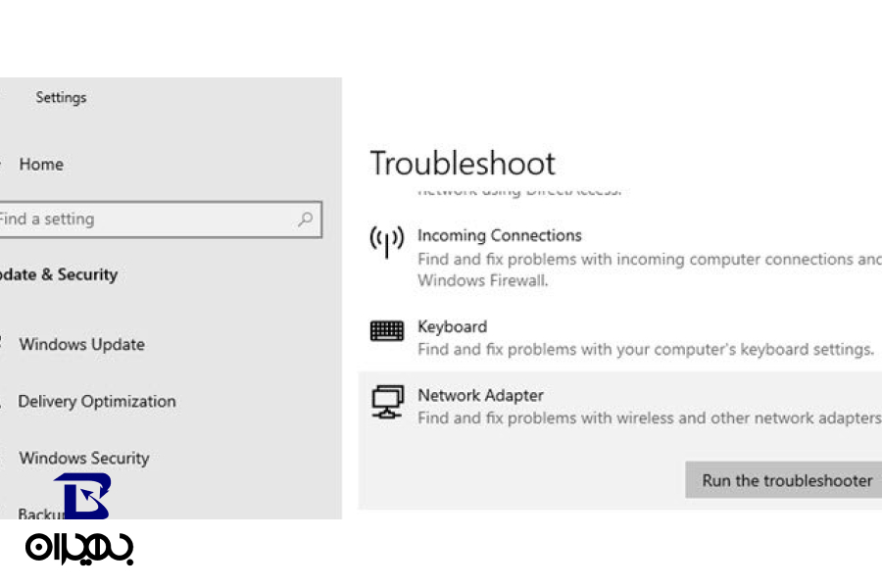Click the Keyboard troubleshooter icon

click(387, 330)
